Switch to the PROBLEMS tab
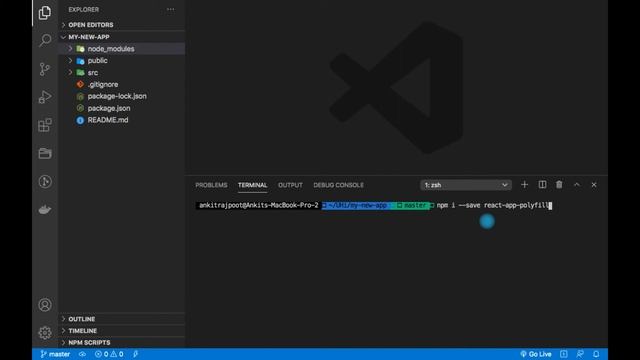 pyautogui.click(x=211, y=185)
